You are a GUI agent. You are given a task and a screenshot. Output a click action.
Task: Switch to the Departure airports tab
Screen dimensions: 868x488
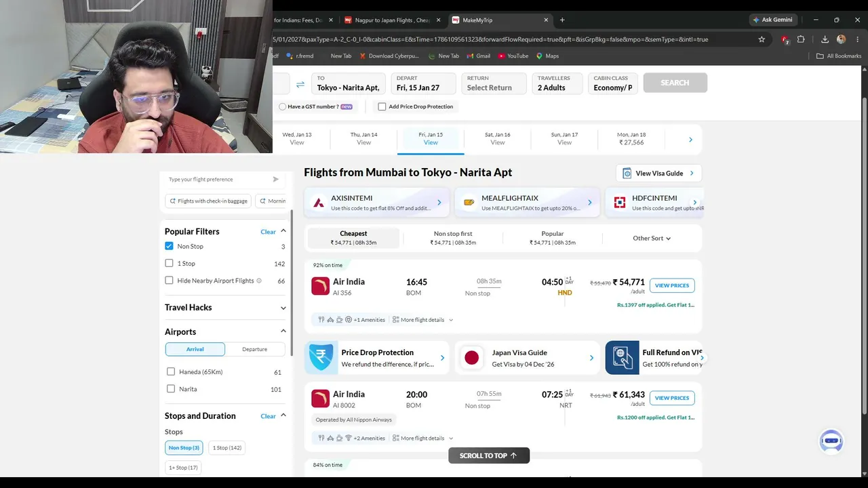pos(254,349)
